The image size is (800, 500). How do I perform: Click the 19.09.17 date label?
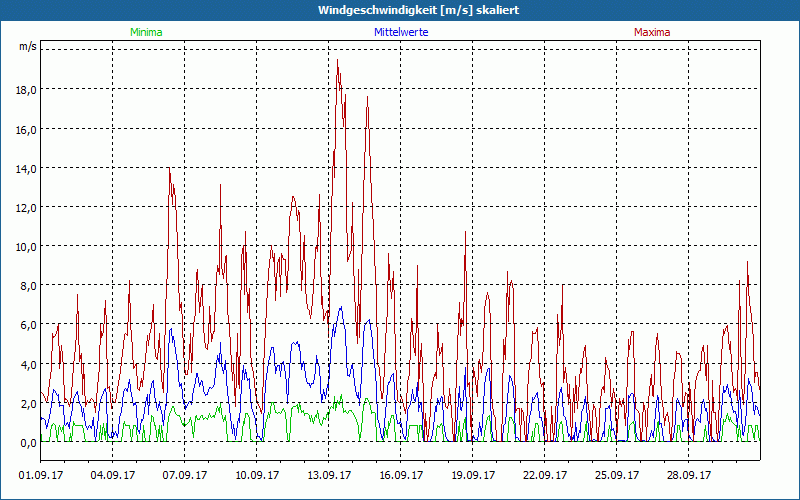coord(472,476)
